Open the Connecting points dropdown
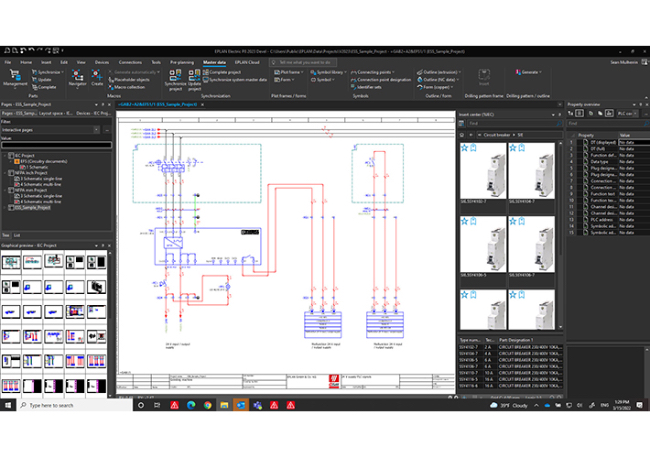The image size is (650, 458). tap(373, 72)
